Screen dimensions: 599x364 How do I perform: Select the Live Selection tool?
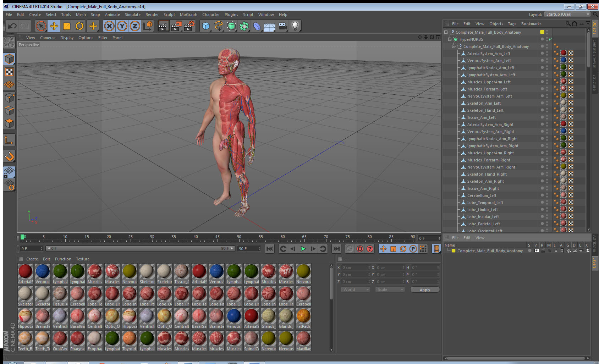[41, 26]
